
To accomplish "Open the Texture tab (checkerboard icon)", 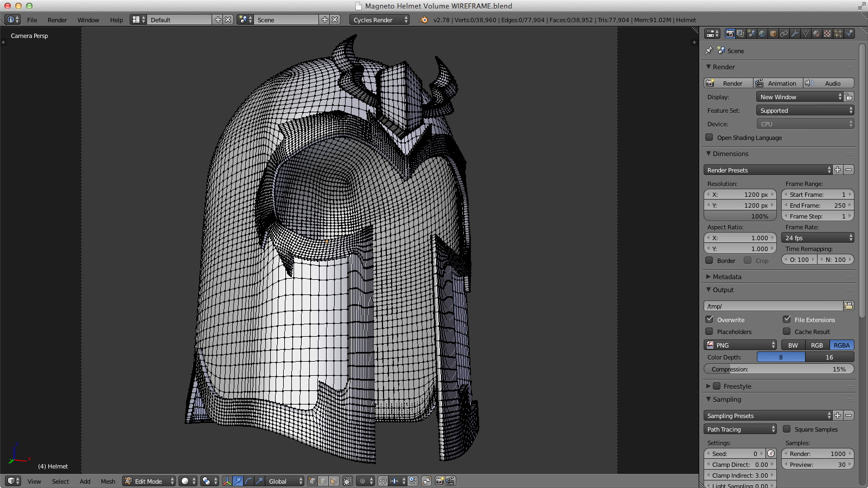I will (827, 34).
